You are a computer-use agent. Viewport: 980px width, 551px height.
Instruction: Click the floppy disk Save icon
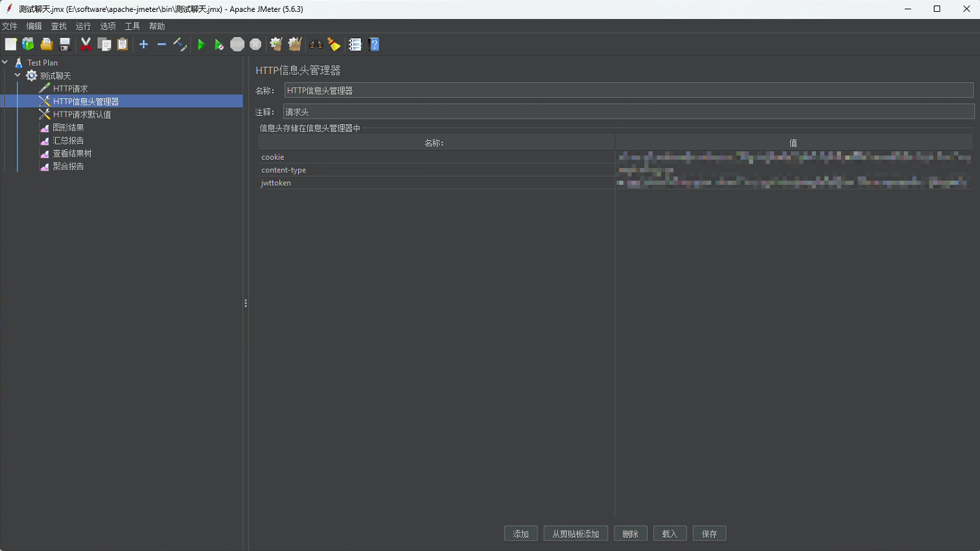(65, 45)
